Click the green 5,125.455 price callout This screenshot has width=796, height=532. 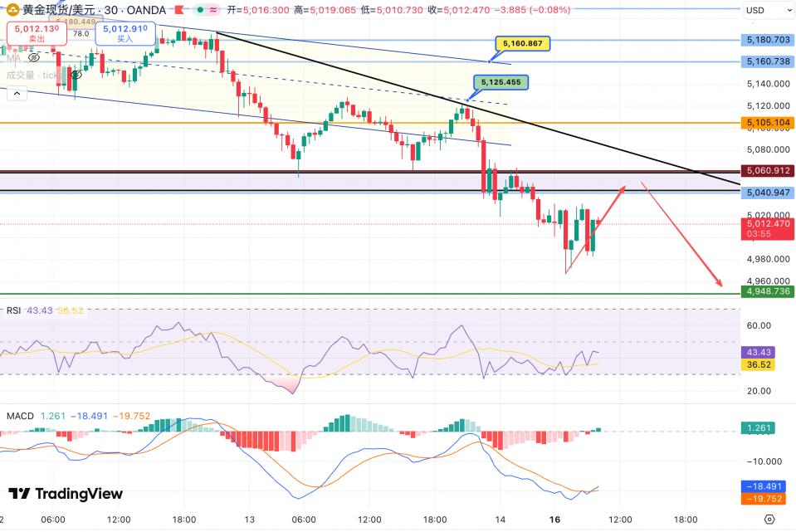tap(501, 82)
